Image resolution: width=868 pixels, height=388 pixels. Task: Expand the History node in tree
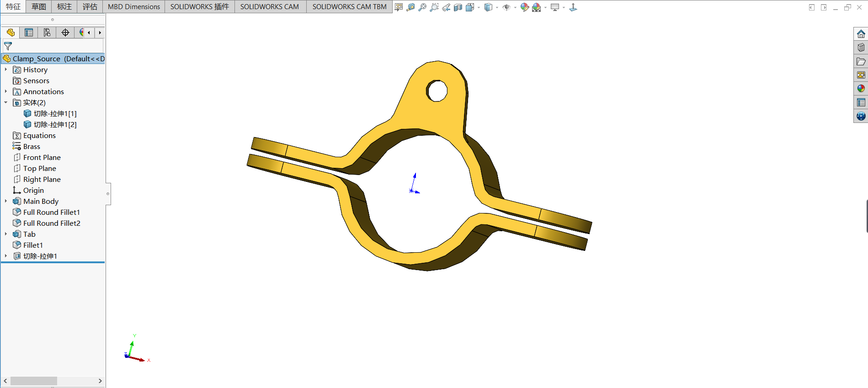point(6,70)
